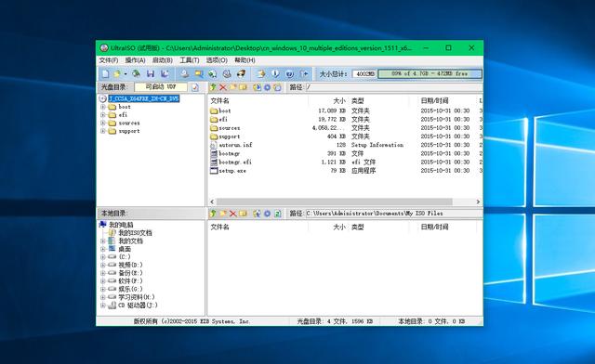This screenshot has height=364, width=595.
Task: Open the 操作(A) menu
Action: click(136, 60)
